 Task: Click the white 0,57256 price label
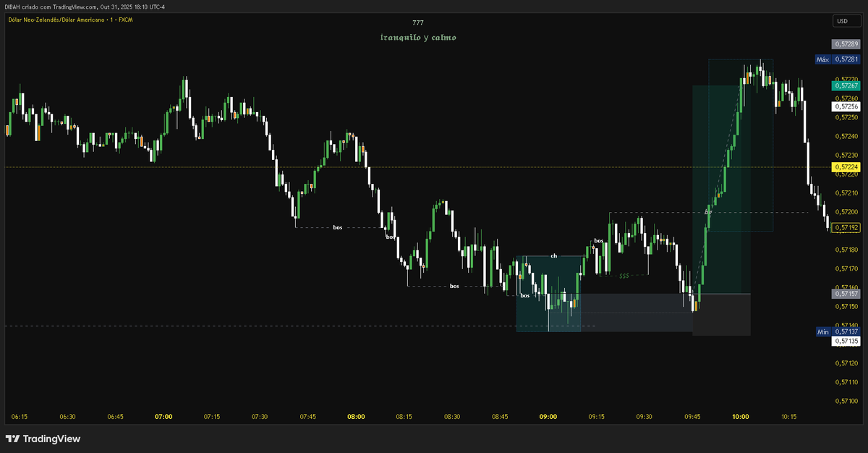pos(846,106)
